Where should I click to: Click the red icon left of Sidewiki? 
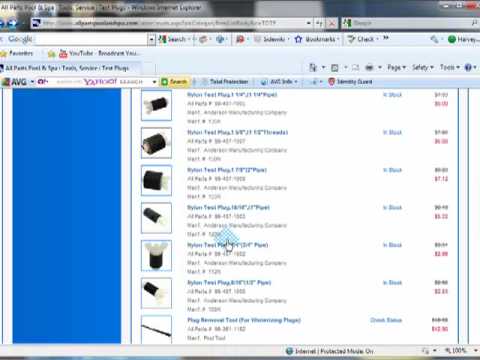pos(240,39)
